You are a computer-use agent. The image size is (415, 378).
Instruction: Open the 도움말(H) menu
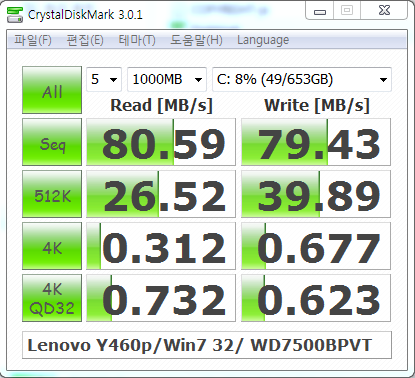[196, 40]
